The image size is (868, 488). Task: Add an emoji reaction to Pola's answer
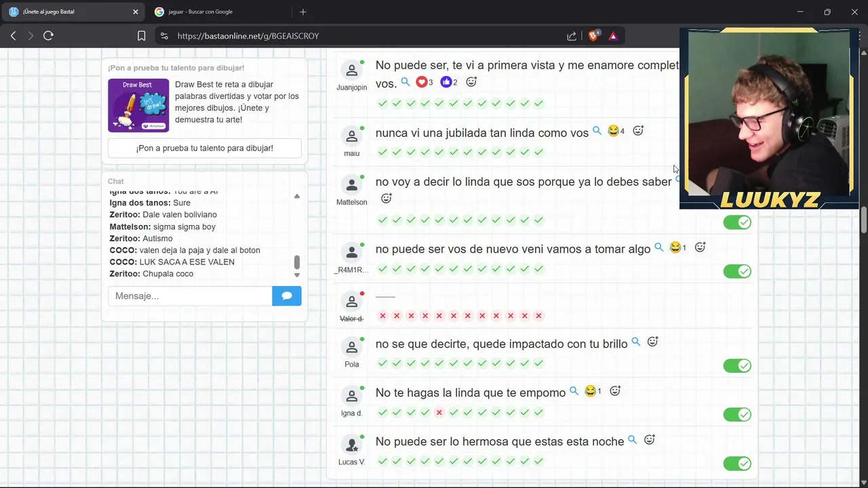coord(652,342)
